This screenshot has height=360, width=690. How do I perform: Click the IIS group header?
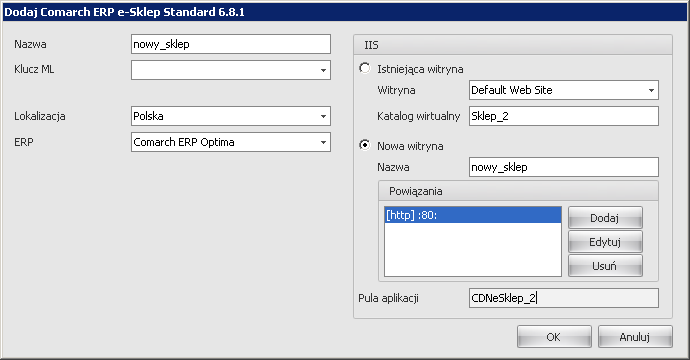[x=513, y=45]
